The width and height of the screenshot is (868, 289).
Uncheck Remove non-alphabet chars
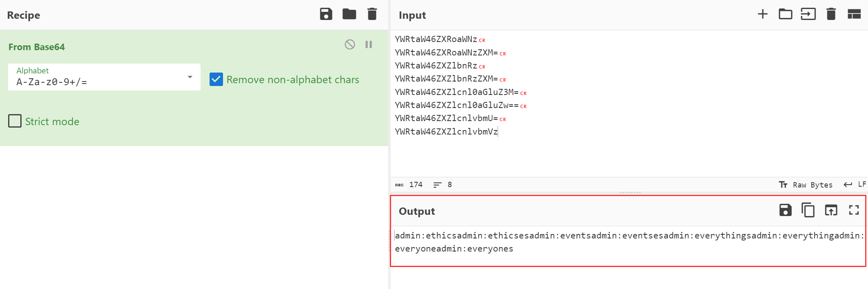click(216, 79)
